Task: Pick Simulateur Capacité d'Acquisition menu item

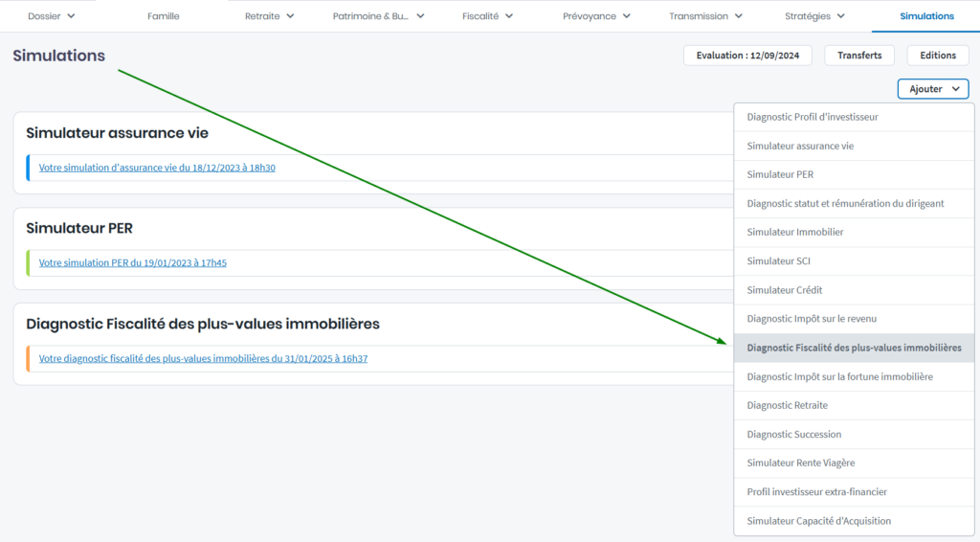Action: coord(818,521)
